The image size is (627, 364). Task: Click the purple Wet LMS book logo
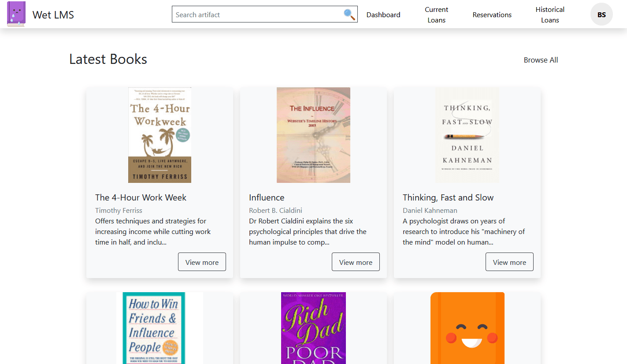pos(16,14)
